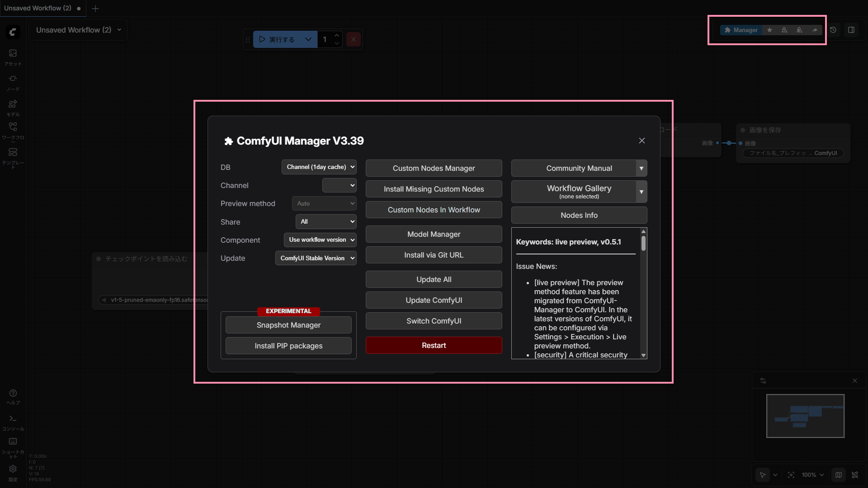The image size is (868, 488).
Task: Open the keyboard shortcuts icon in sidebar
Action: point(13,441)
